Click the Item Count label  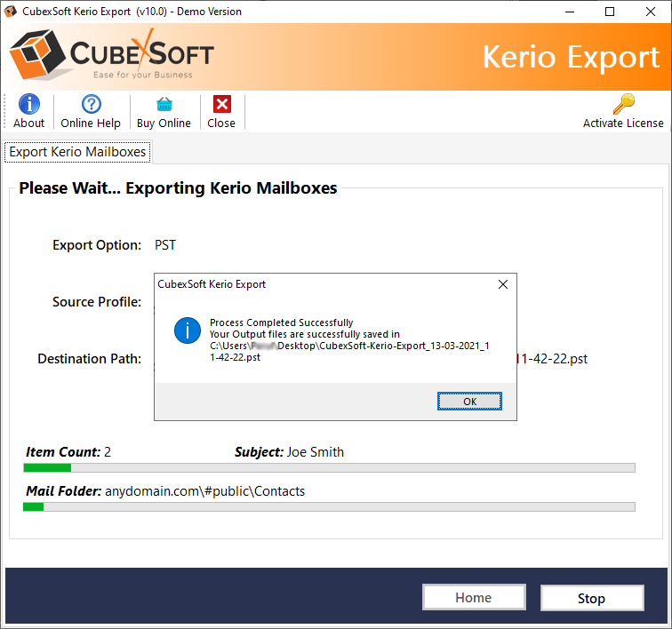pyautogui.click(x=63, y=452)
